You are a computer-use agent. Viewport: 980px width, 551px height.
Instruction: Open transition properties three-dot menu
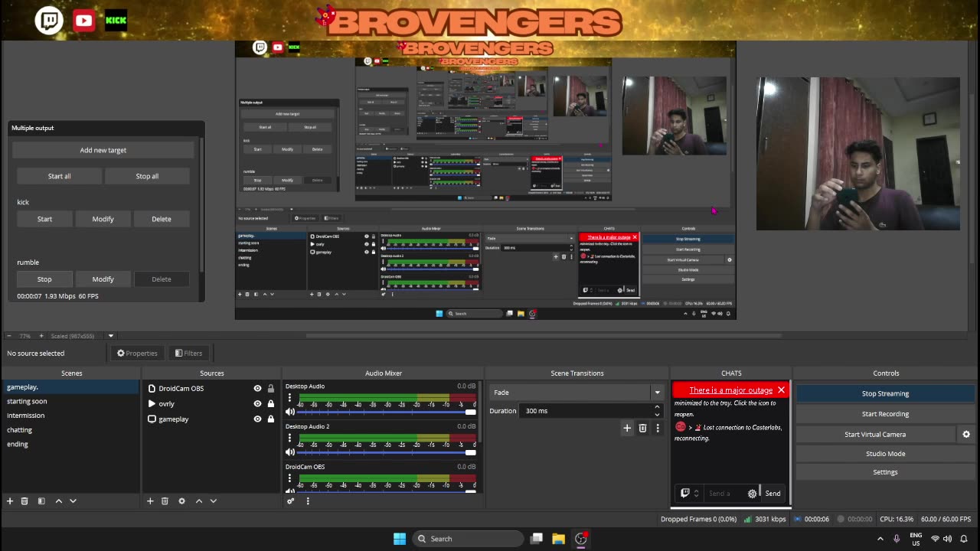pos(658,429)
